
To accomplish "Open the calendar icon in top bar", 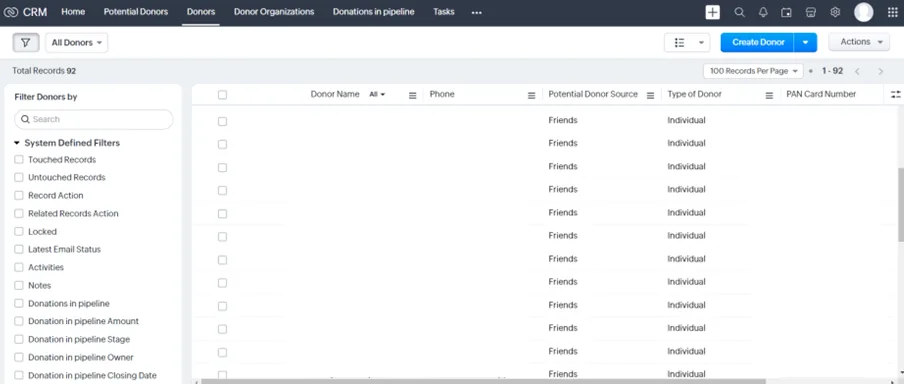I will 786,12.
